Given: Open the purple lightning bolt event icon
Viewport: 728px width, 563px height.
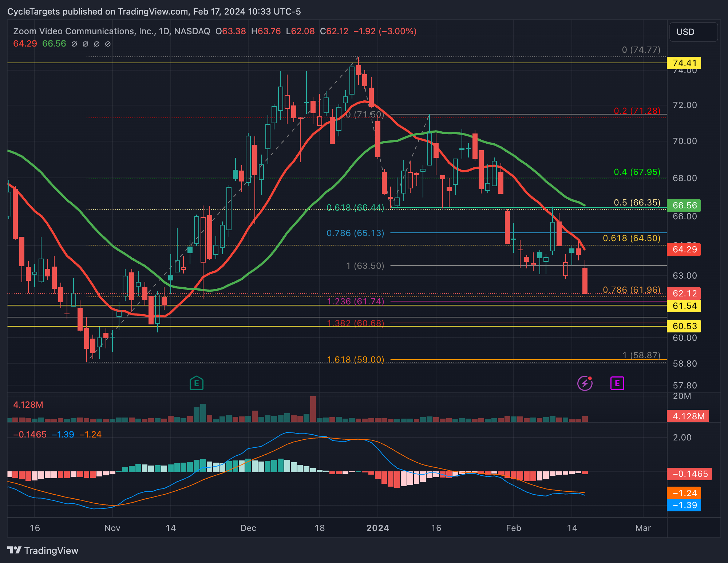Looking at the screenshot, I should pos(585,383).
